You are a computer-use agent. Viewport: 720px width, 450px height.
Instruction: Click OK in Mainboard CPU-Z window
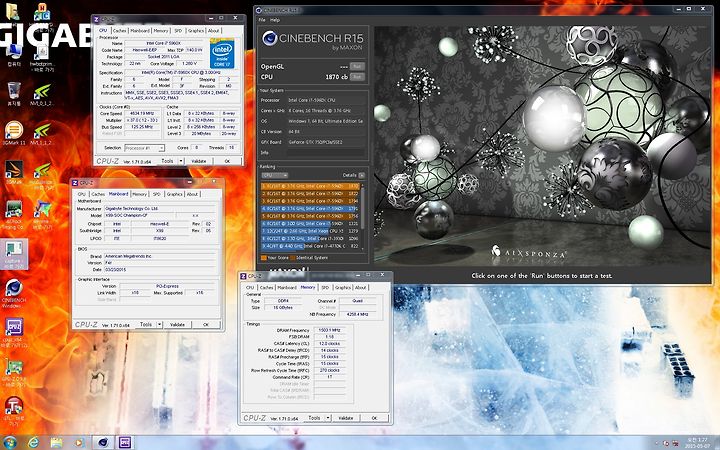tap(206, 325)
